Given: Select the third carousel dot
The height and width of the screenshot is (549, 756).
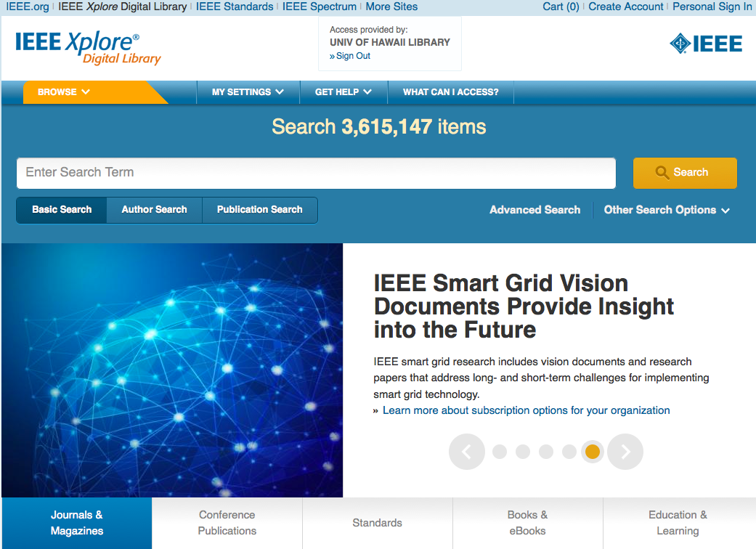Looking at the screenshot, I should (546, 452).
